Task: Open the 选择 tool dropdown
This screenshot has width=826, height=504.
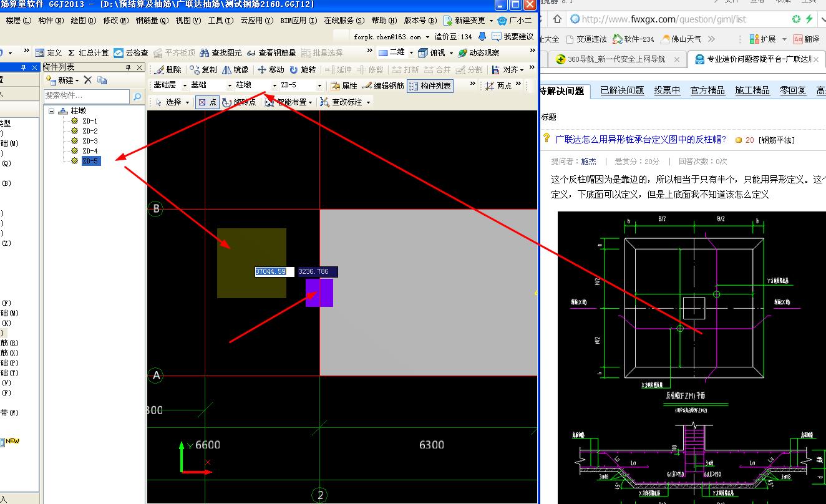Action: tap(187, 102)
